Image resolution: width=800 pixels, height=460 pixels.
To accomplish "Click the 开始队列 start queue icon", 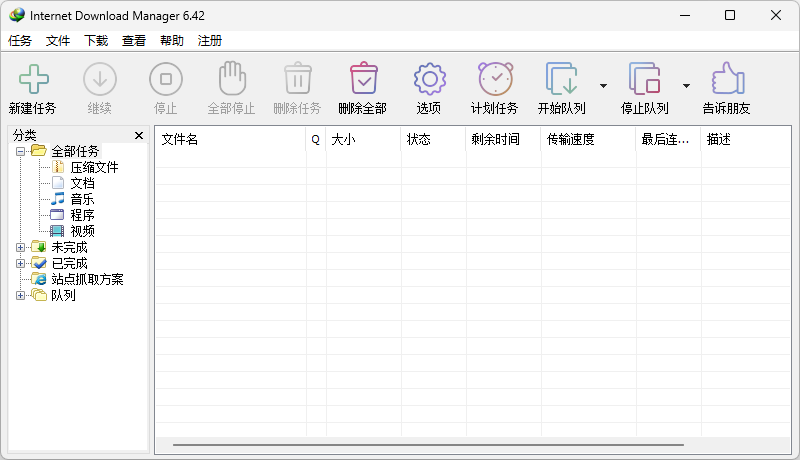I will pos(561,79).
